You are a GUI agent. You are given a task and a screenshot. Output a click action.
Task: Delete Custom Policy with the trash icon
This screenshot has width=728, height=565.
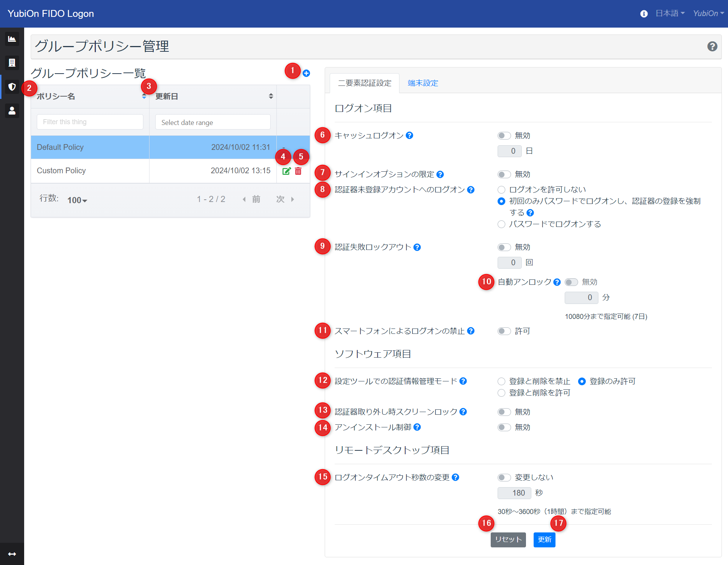tap(298, 171)
